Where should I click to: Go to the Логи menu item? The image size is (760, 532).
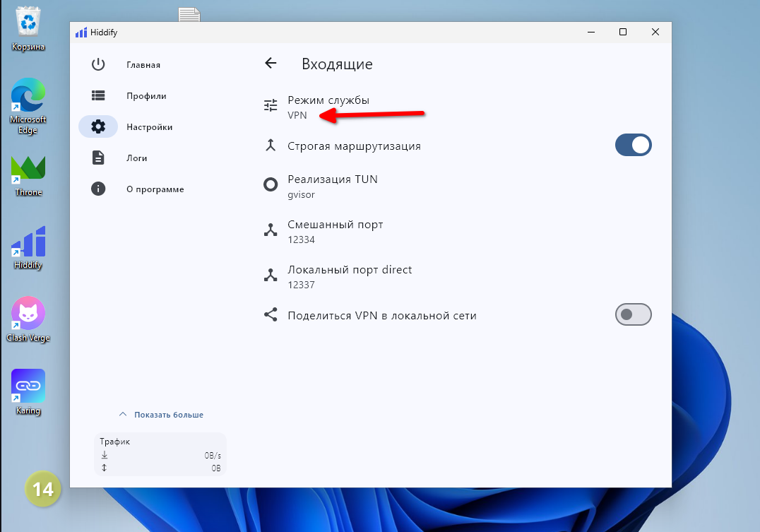tap(137, 158)
